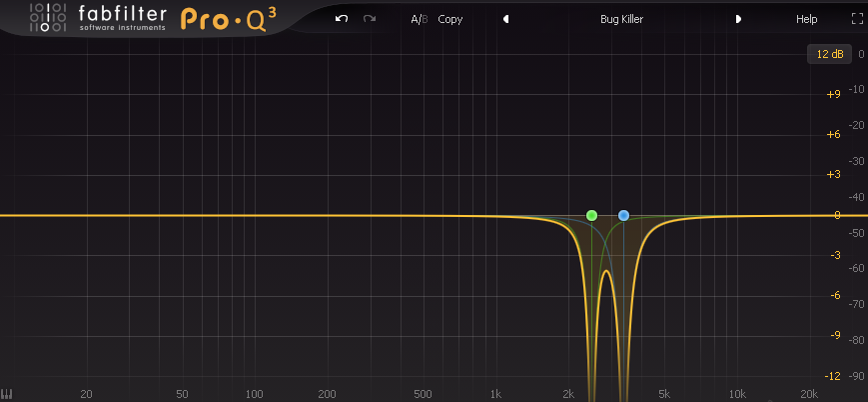Click the -12 dB scale label

point(833,376)
